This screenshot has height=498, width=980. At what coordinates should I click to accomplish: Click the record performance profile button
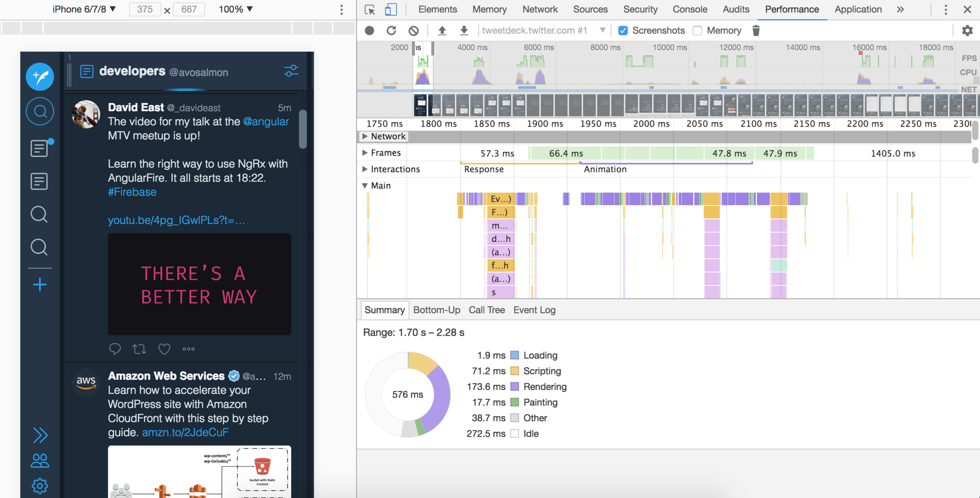[x=369, y=31]
